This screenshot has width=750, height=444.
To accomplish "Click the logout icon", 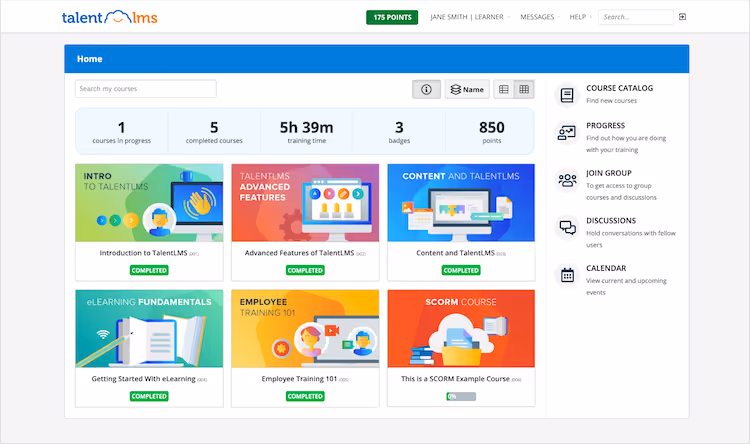I will pos(683,17).
